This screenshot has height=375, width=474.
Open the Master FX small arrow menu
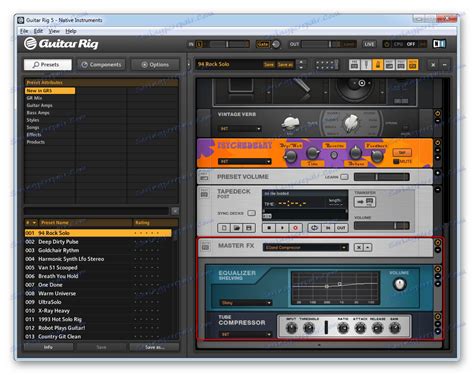[368, 247]
